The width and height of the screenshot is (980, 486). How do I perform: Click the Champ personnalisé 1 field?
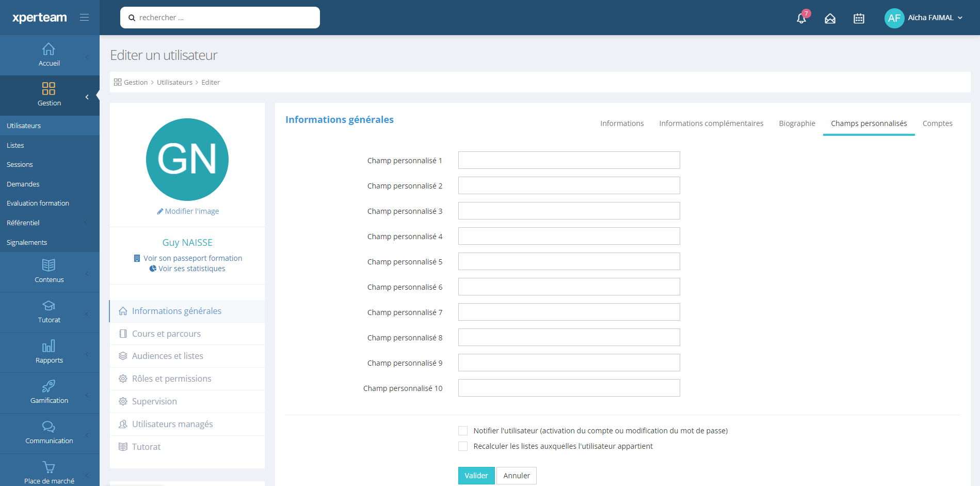(569, 160)
